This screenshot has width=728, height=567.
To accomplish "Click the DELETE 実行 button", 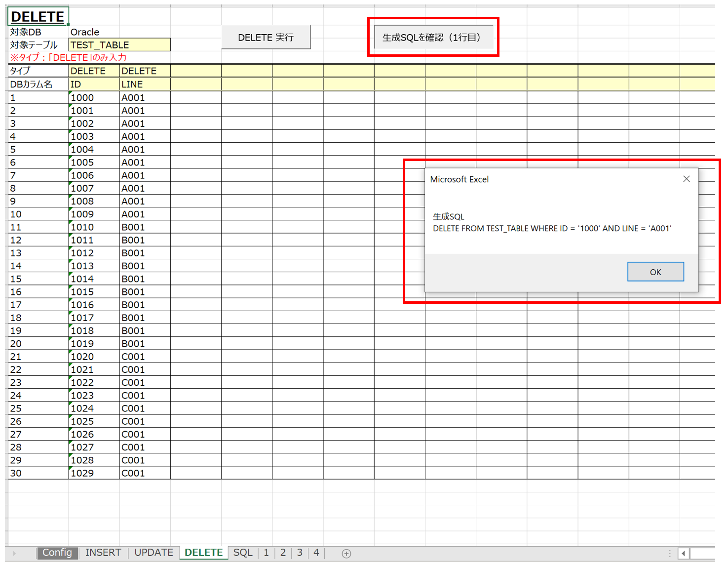I will (266, 38).
